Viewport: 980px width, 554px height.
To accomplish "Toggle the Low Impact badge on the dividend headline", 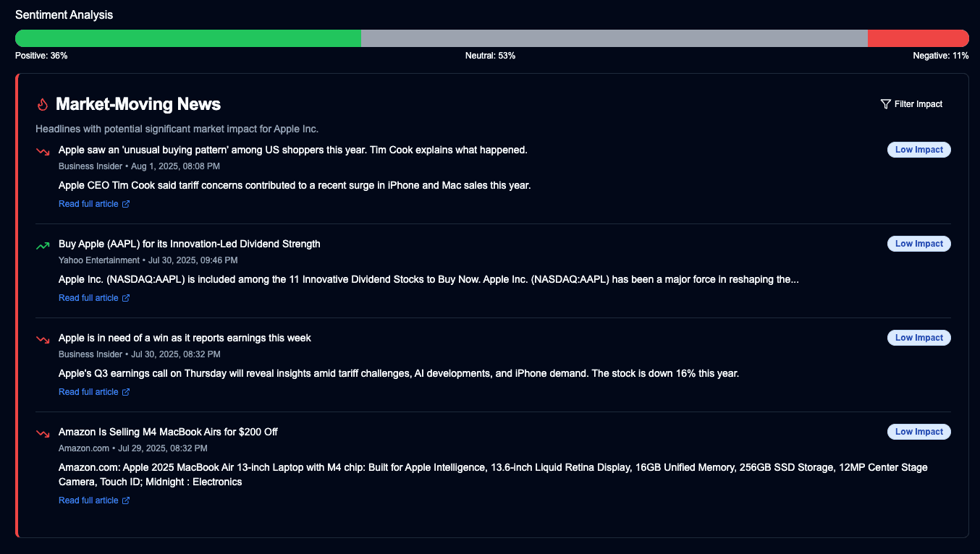I will [918, 243].
